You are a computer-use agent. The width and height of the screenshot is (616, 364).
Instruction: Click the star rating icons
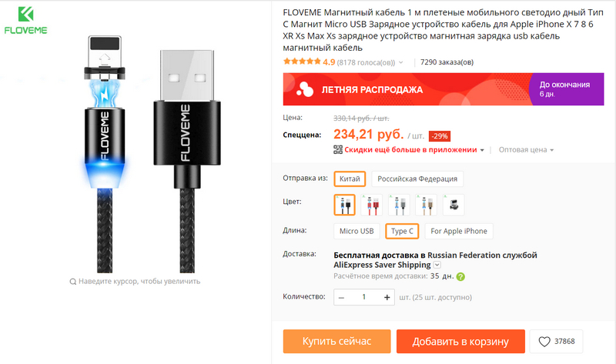(x=302, y=62)
